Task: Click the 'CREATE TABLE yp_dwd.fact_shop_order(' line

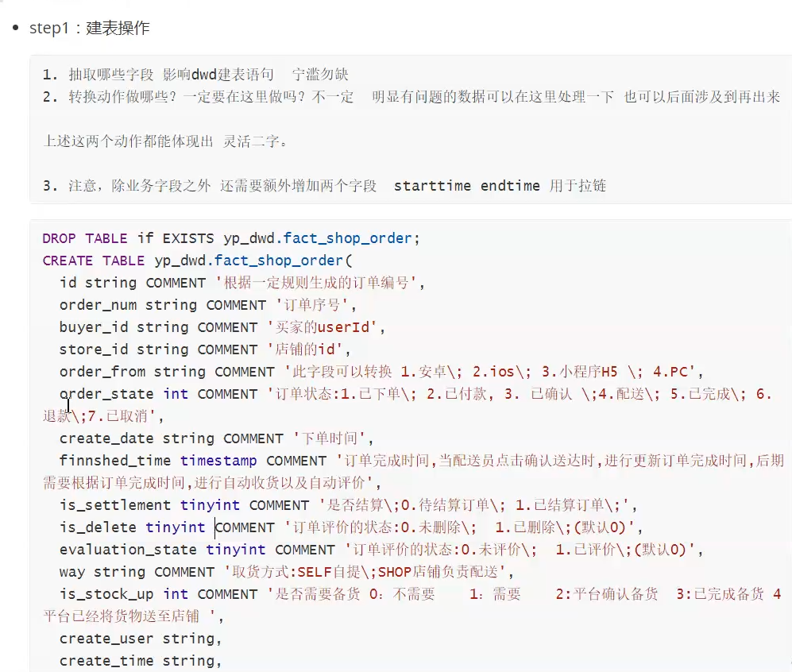Action: pos(198,261)
